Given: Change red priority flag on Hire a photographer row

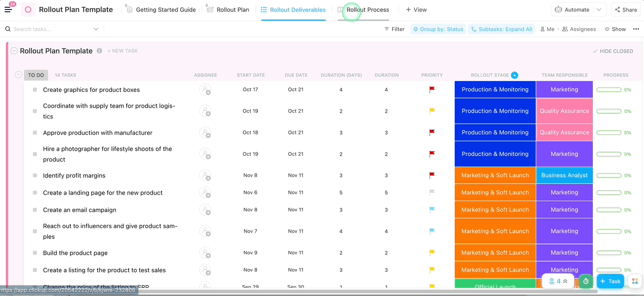Looking at the screenshot, I should (x=432, y=154).
